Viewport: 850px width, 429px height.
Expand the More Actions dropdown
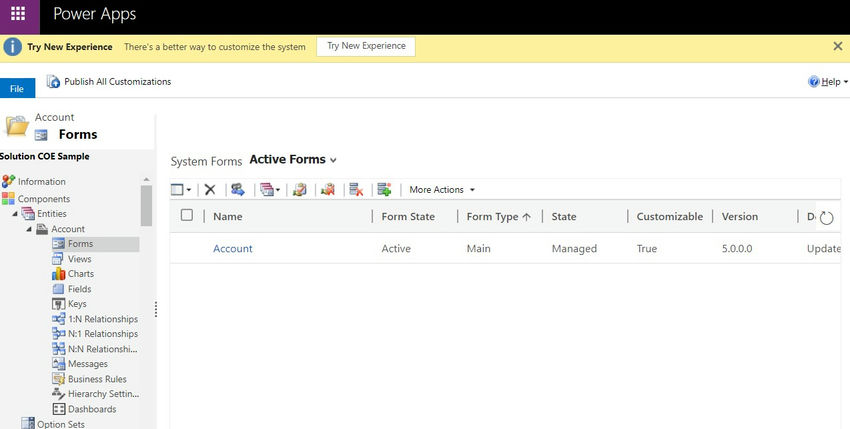[x=442, y=189]
